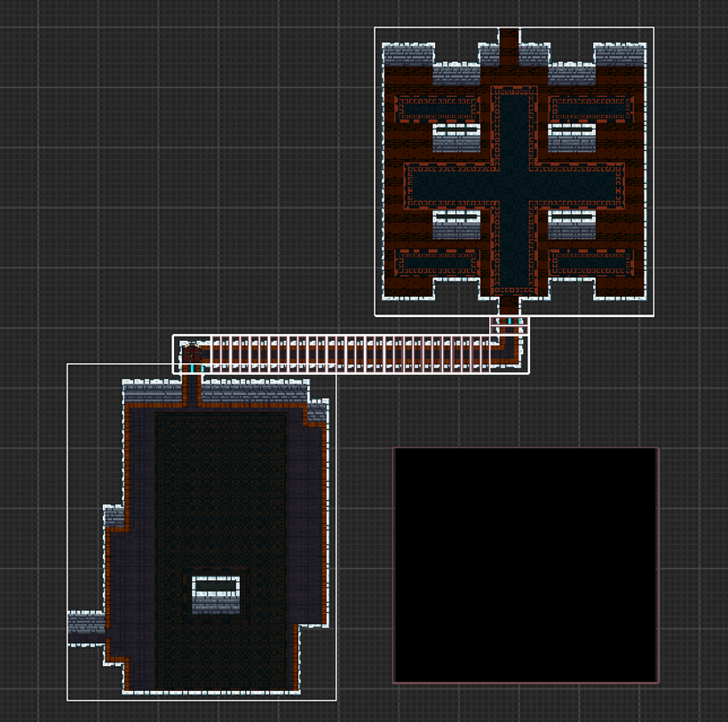Image resolution: width=728 pixels, height=722 pixels.
Task: Select the top doorway of the upper-right room
Action: pos(509,46)
